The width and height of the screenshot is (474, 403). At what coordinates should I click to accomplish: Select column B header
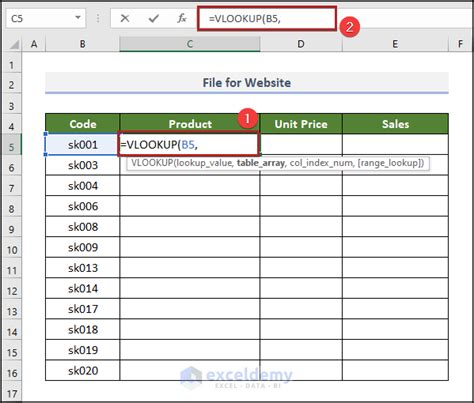[x=82, y=44]
